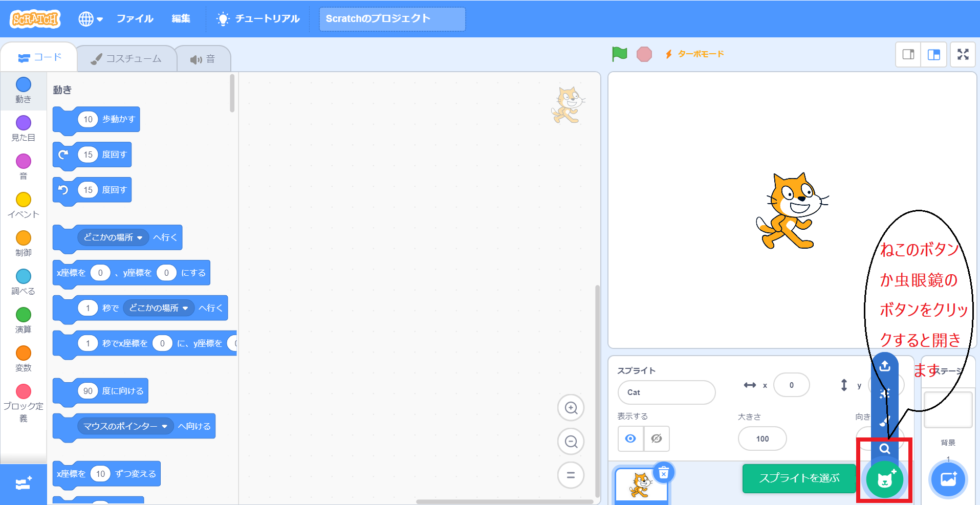The height and width of the screenshot is (505, 980).
Task: Click the counterclockwise 15 度回す block
Action: 92,190
